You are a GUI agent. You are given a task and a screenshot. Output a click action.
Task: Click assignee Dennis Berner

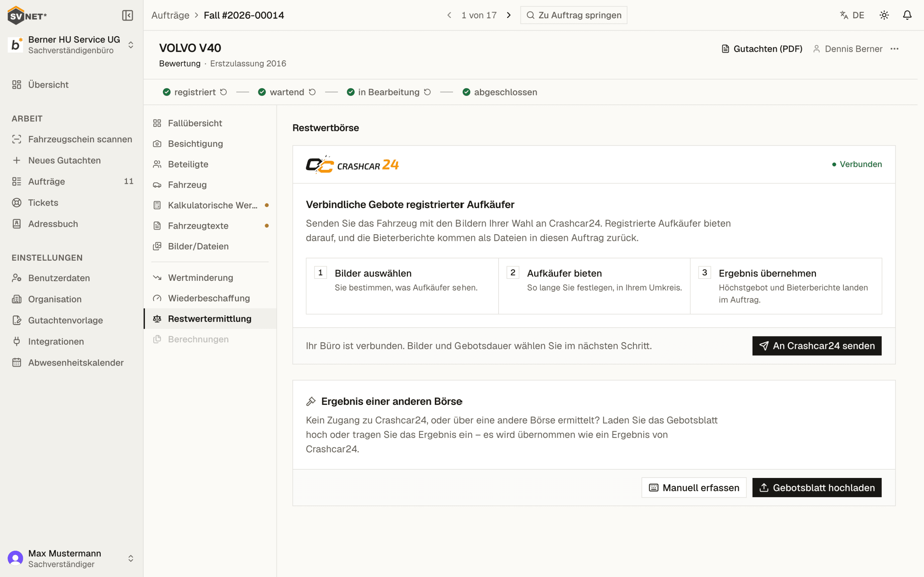pyautogui.click(x=847, y=49)
